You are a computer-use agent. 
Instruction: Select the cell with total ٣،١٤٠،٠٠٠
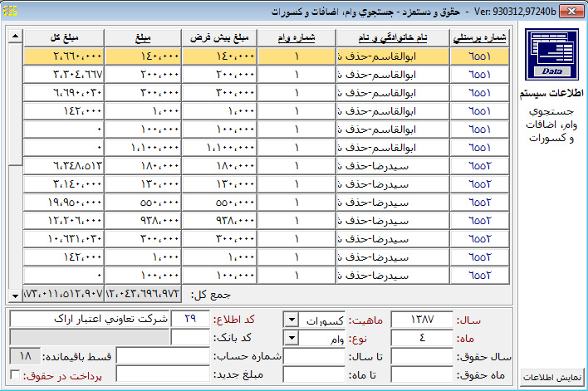tap(64, 184)
